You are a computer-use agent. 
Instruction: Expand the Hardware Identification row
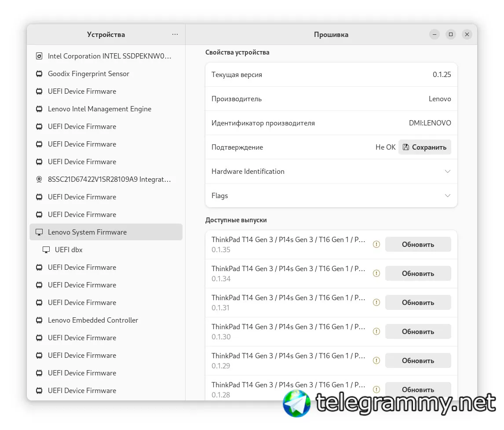331,171
